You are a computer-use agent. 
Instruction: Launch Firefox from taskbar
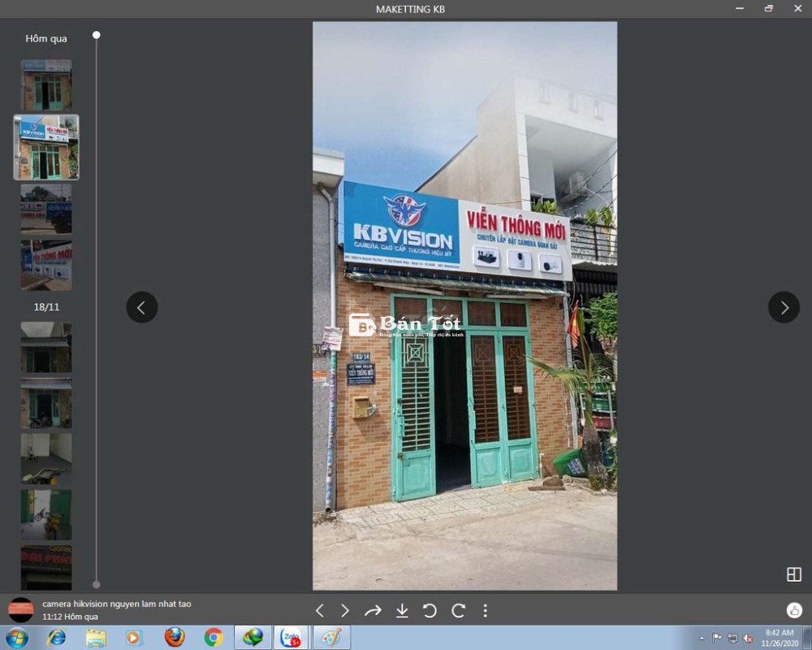[175, 638]
